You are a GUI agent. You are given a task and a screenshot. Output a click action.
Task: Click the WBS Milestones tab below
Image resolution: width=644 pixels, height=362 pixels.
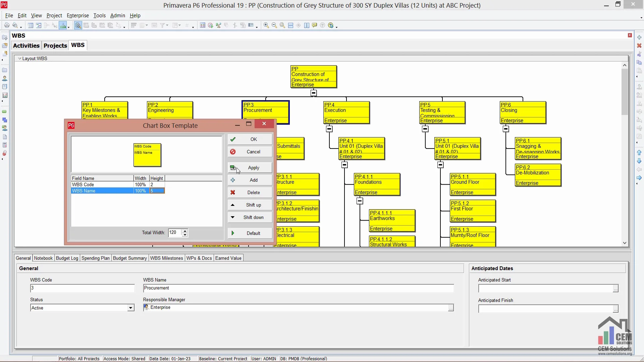point(166,258)
